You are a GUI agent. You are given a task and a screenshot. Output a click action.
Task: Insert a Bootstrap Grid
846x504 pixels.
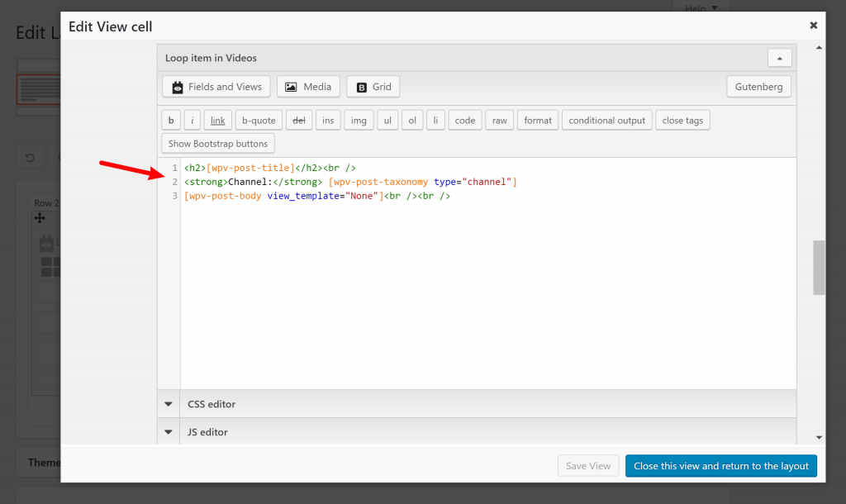(373, 86)
